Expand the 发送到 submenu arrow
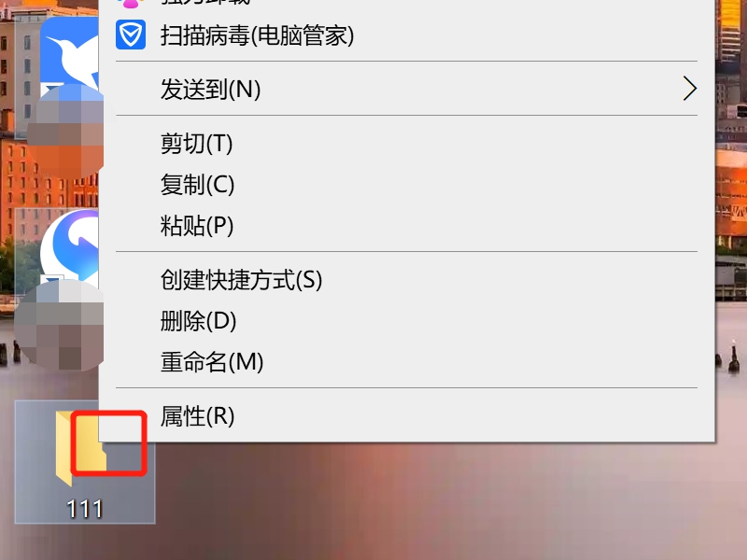This screenshot has width=747, height=560. (690, 89)
